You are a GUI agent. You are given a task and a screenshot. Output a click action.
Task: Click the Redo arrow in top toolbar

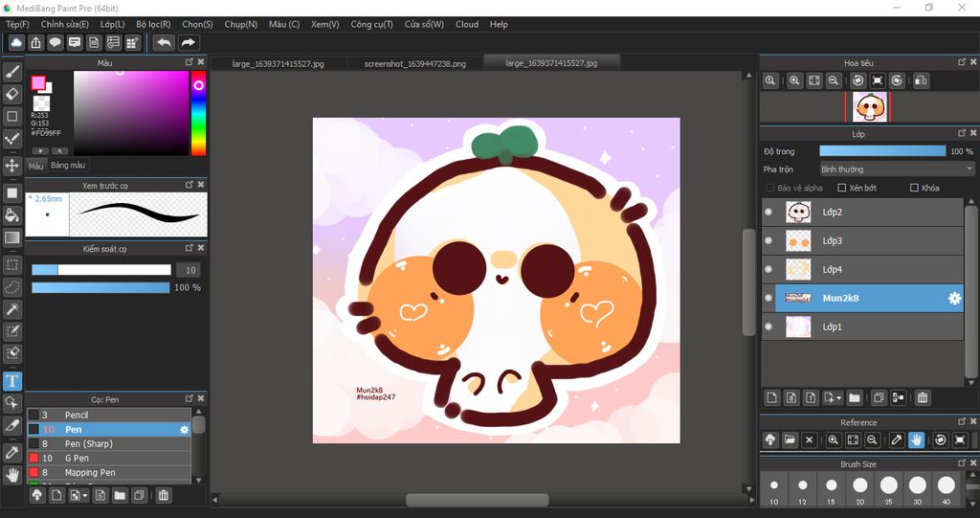click(188, 42)
